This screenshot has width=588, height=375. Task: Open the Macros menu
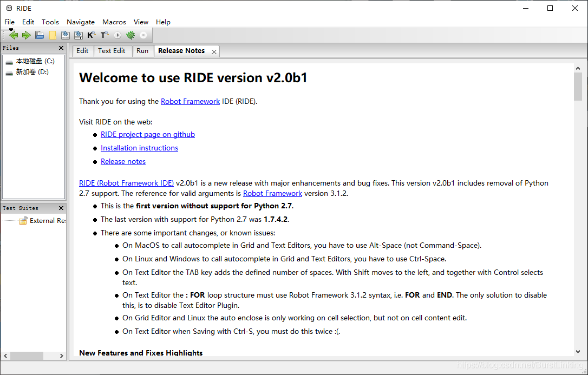[x=114, y=22]
